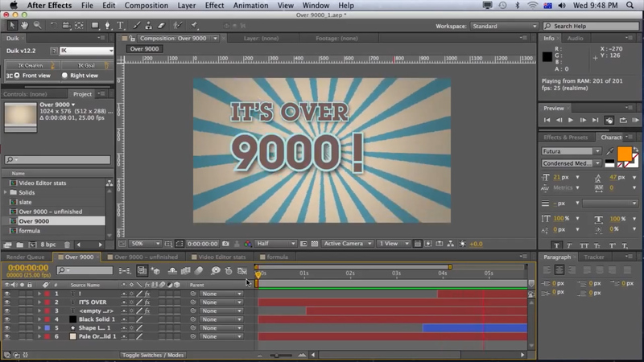This screenshot has height=362, width=644.
Task: Click the Duik IK Creation button
Action: click(x=32, y=65)
